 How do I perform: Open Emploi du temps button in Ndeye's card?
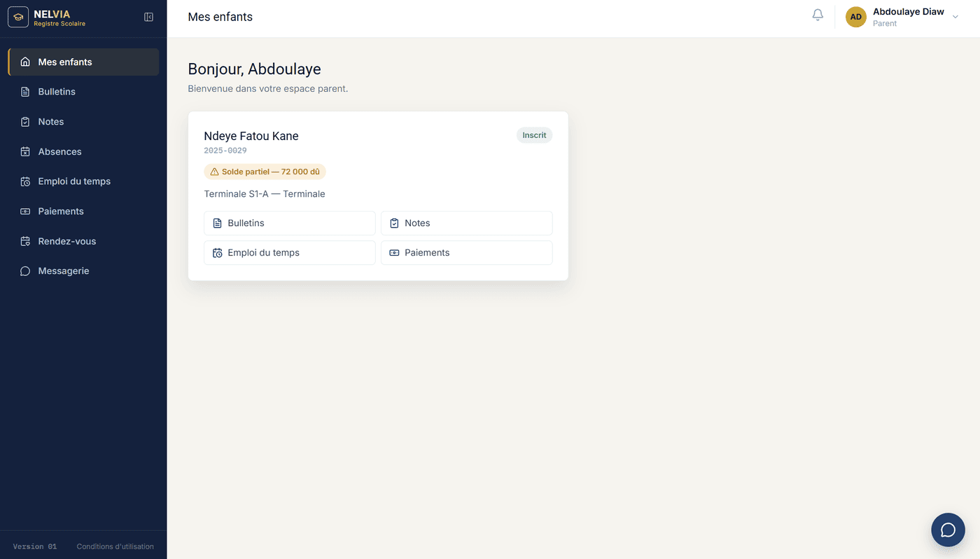coord(290,253)
